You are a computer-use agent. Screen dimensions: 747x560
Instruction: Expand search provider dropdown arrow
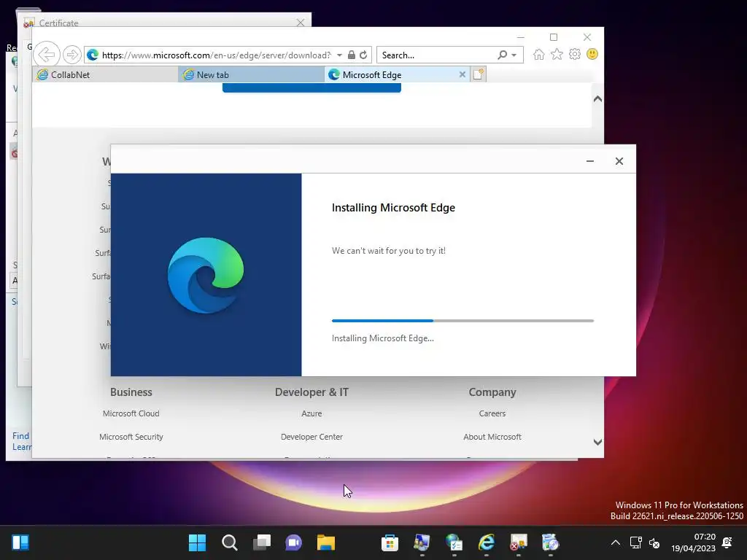[514, 55]
